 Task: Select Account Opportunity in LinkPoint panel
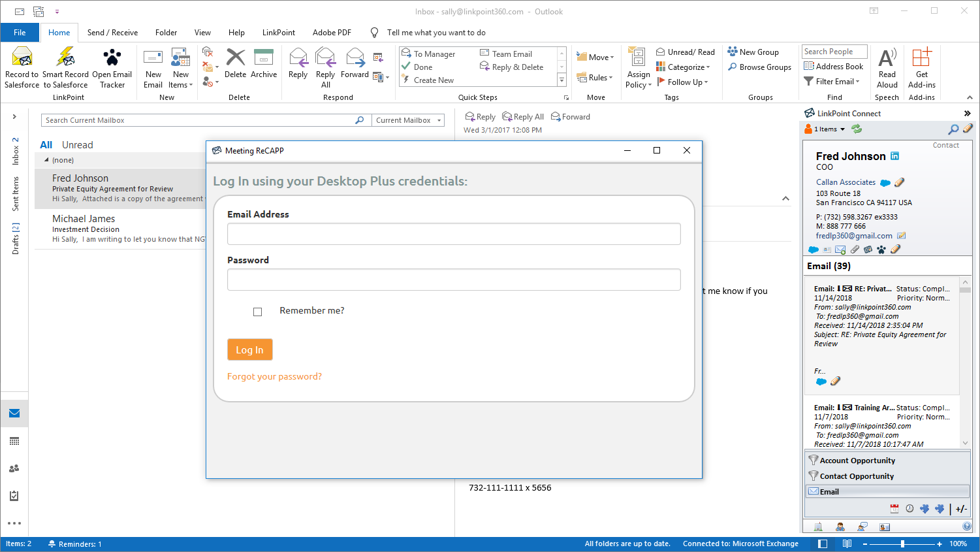pyautogui.click(x=888, y=461)
